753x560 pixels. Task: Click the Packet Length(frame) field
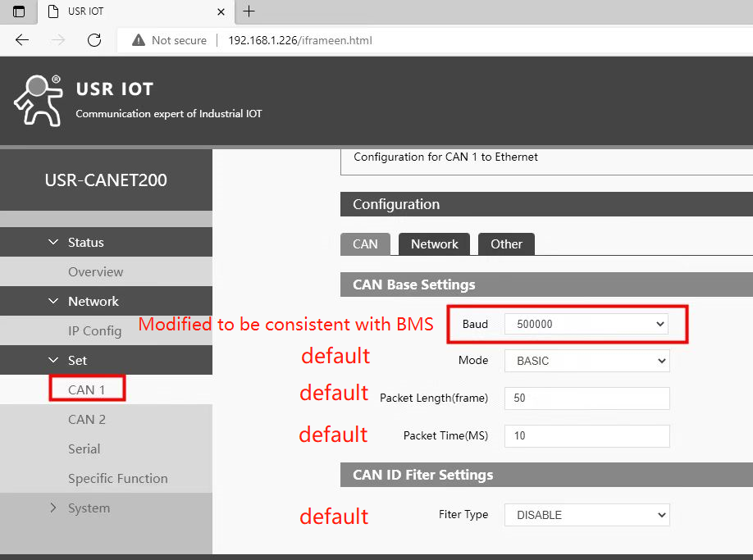(x=586, y=398)
